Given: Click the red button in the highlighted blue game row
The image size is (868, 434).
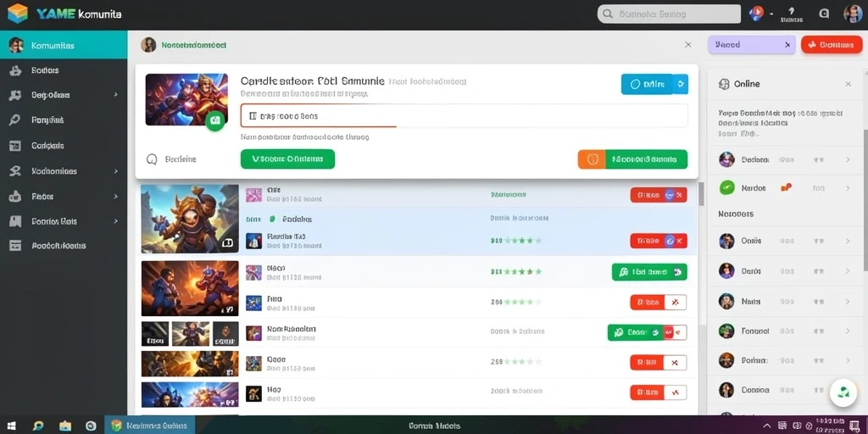Looking at the screenshot, I should click(x=659, y=241).
